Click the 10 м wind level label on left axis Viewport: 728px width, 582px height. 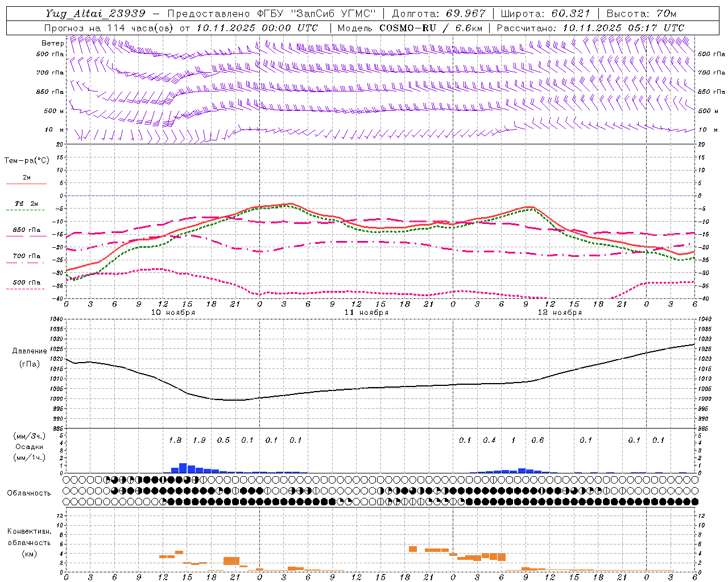coord(54,130)
